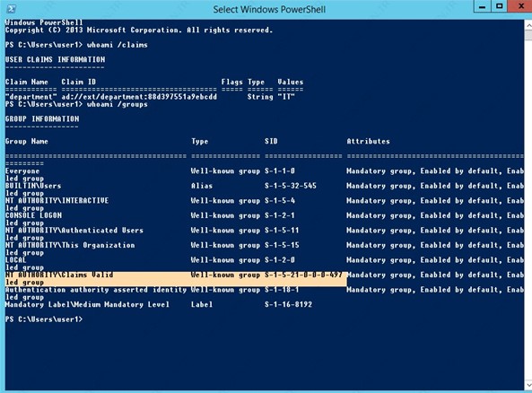Click the 'Select Windows PowerShell' title text
532x393 pixels.
click(x=269, y=9)
